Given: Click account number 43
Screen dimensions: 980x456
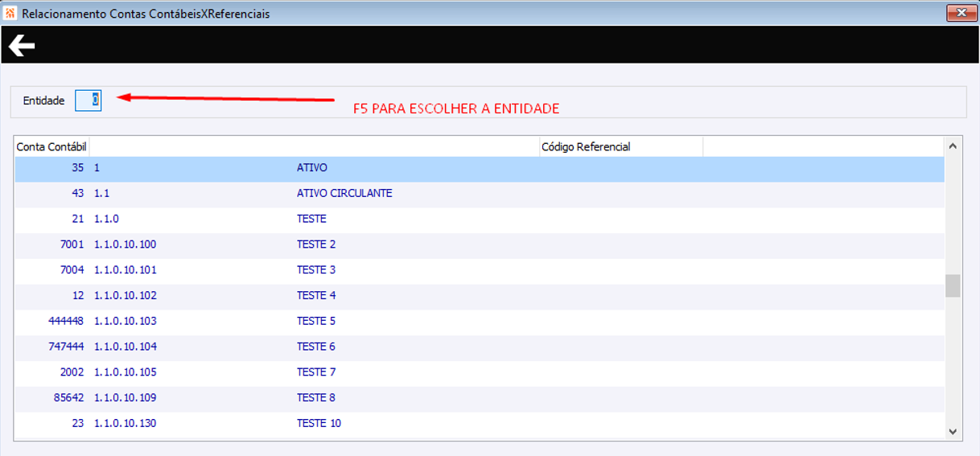Looking at the screenshot, I should (77, 194).
